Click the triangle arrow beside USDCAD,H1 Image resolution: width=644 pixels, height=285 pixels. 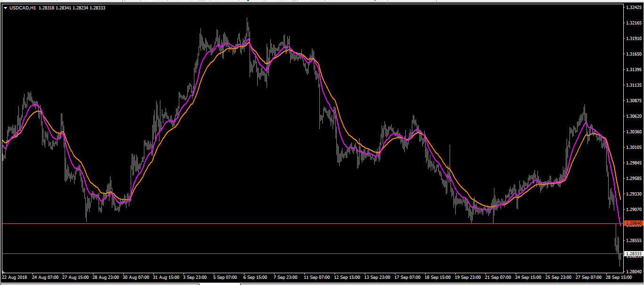(x=5, y=8)
